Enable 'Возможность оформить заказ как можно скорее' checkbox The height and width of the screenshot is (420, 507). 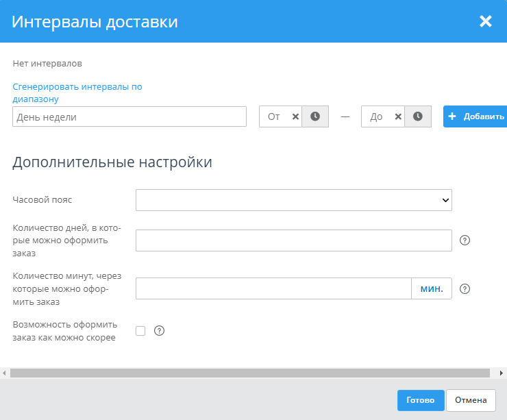(x=140, y=331)
